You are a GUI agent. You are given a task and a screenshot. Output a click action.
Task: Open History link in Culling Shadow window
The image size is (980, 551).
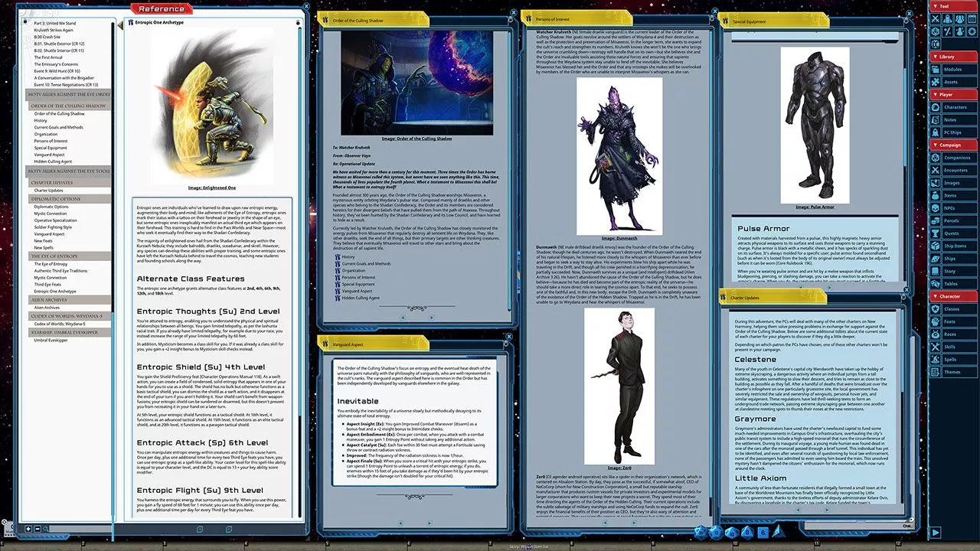348,257
